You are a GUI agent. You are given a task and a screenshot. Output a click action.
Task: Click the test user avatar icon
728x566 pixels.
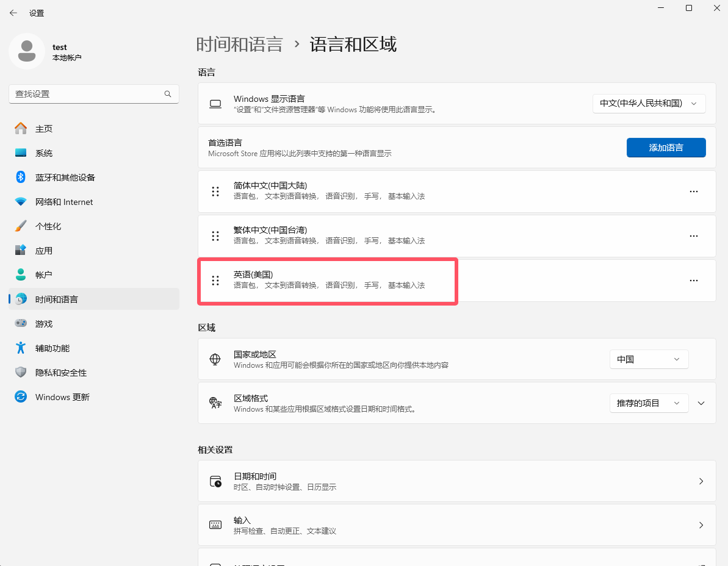27,51
